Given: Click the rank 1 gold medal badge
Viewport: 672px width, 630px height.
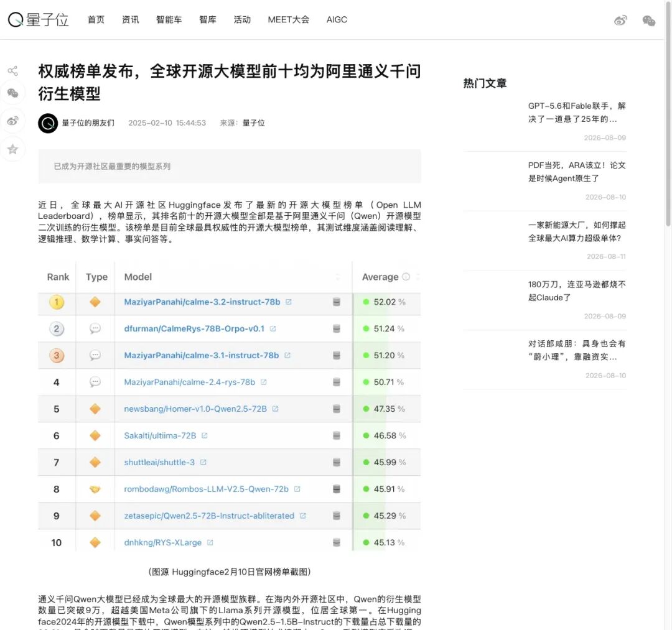Looking at the screenshot, I should 57,302.
